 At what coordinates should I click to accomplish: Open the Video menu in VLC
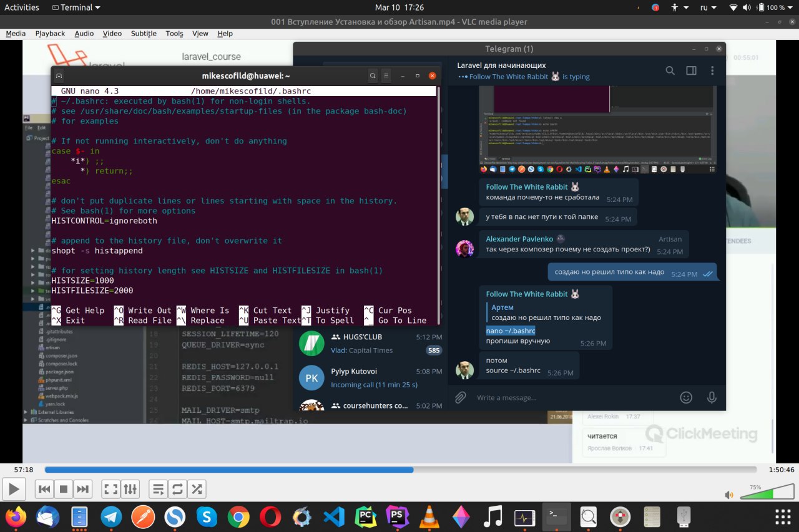coord(112,34)
